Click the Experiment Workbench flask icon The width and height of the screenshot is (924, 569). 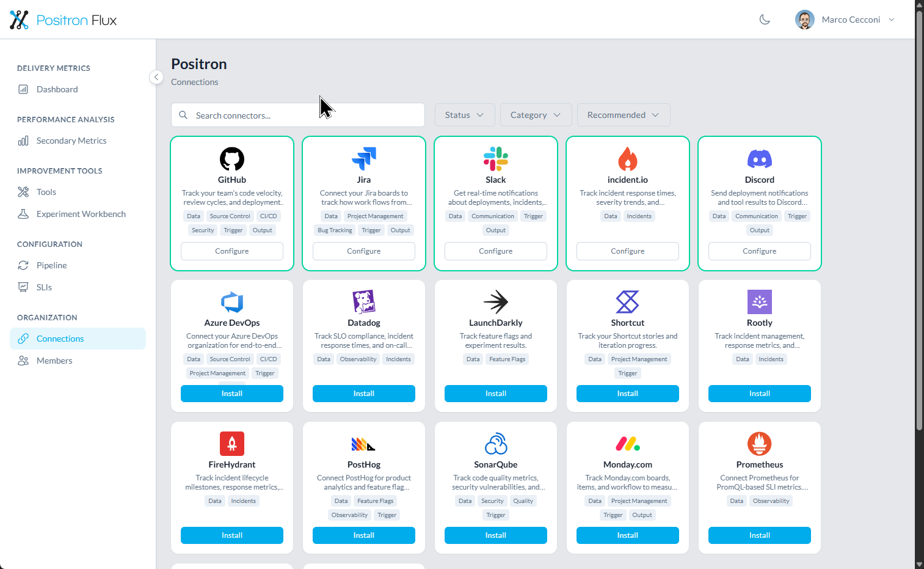click(23, 214)
